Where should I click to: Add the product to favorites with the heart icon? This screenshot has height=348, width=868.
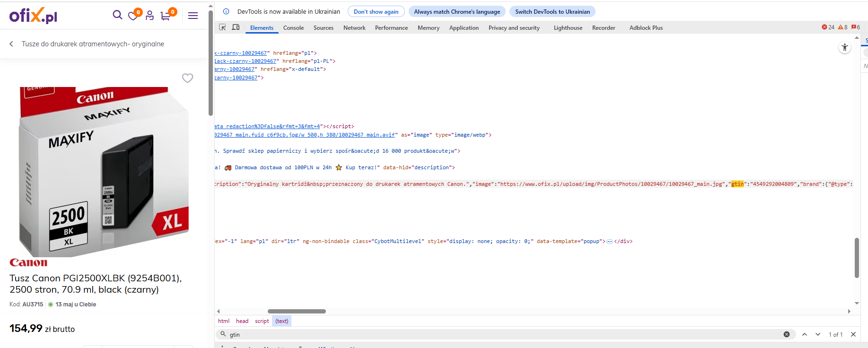(x=187, y=78)
